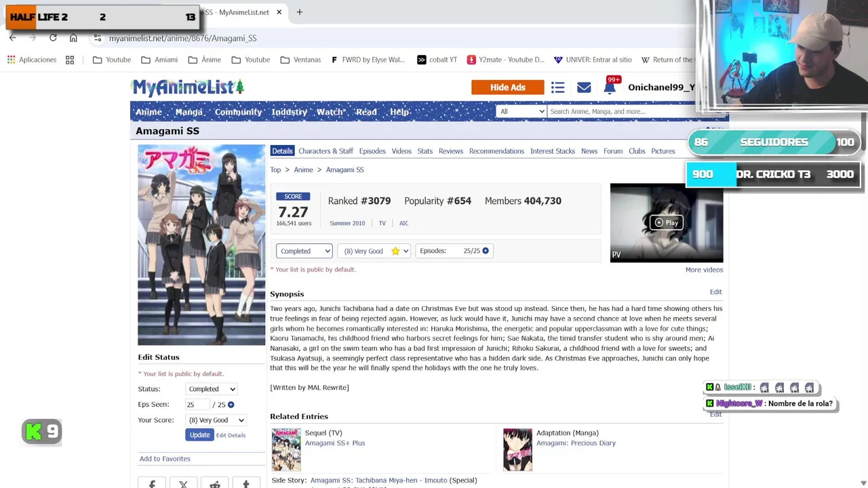Open the MyAnimeList list menu icon
Image resolution: width=868 pixels, height=488 pixels.
point(557,87)
